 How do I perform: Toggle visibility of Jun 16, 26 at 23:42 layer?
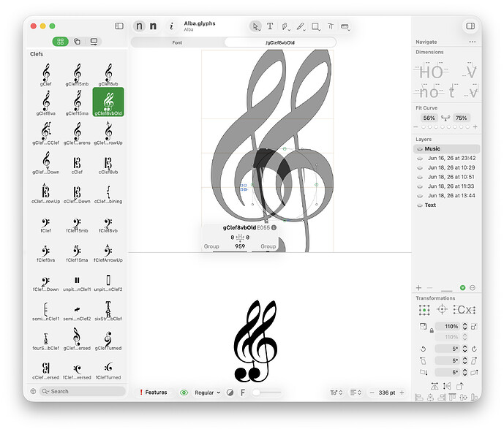point(419,159)
